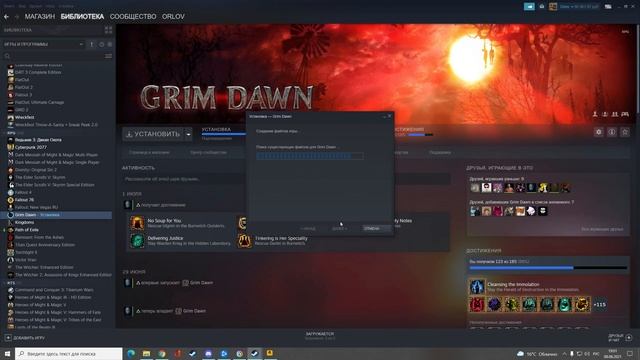The height and width of the screenshot is (360, 640).
Task: Click the first friend avatar who played
Action: (475, 188)
